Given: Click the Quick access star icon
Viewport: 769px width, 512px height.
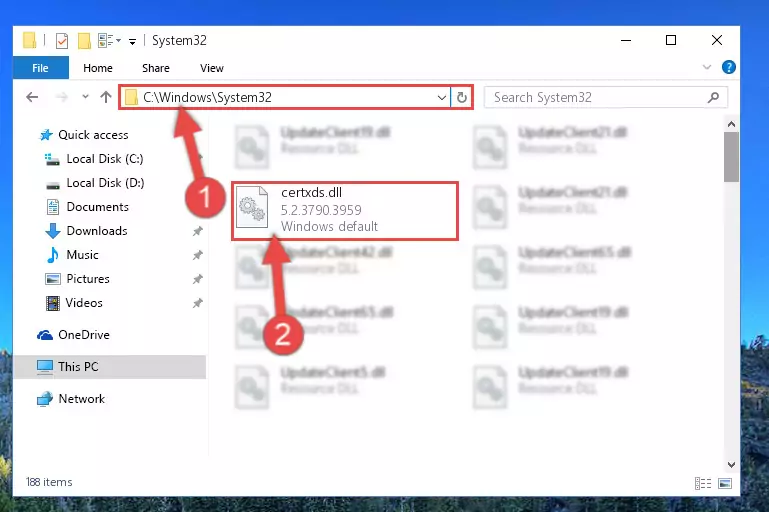Looking at the screenshot, I should [46, 135].
